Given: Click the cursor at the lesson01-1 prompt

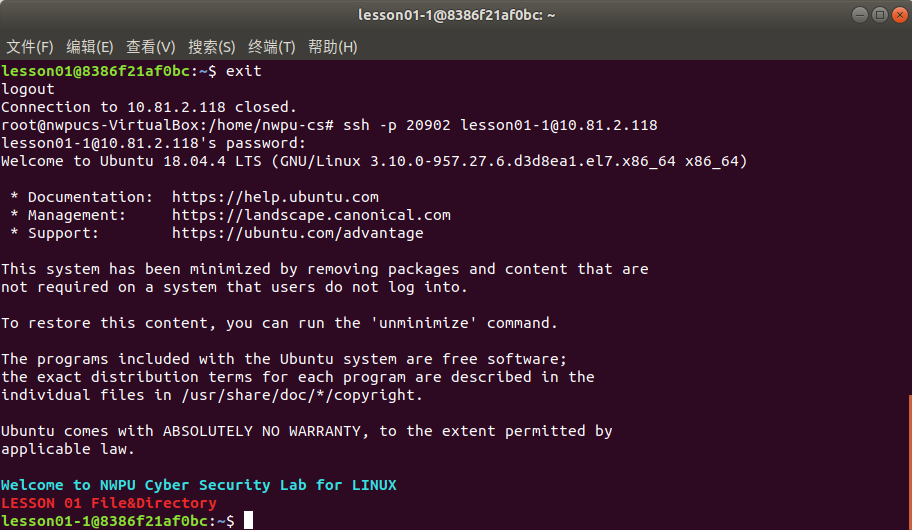Looking at the screenshot, I should 248,520.
